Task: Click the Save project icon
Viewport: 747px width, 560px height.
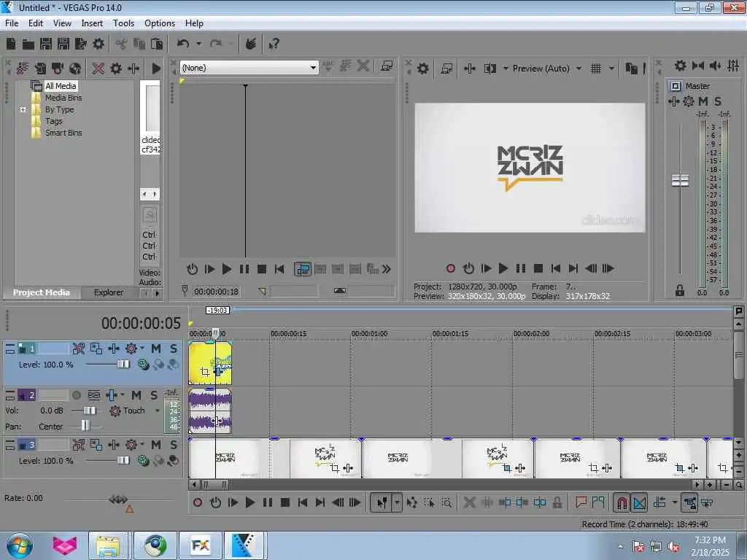Action: click(46, 44)
